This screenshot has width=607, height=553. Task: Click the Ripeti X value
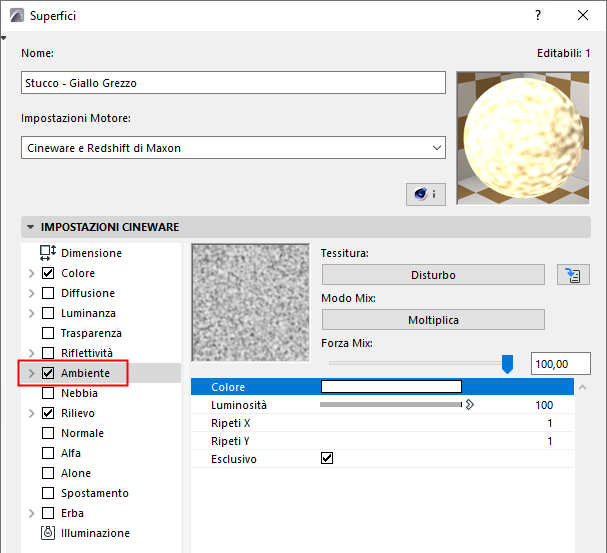tap(550, 423)
